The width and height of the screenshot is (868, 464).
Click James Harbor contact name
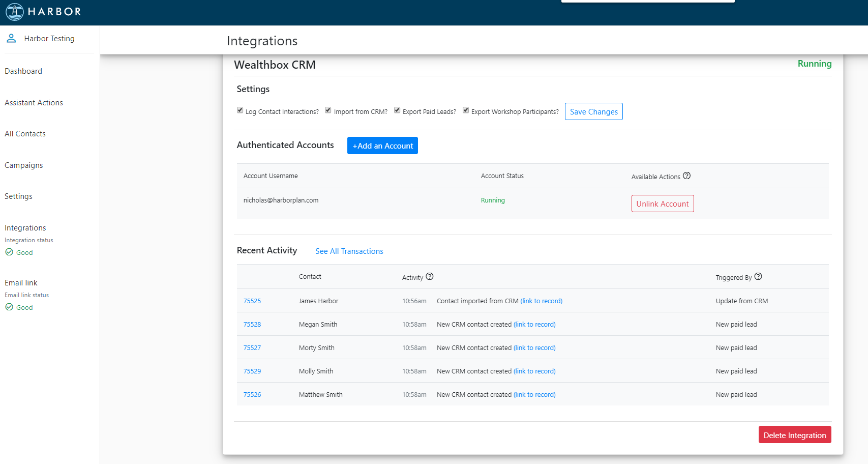click(x=318, y=301)
